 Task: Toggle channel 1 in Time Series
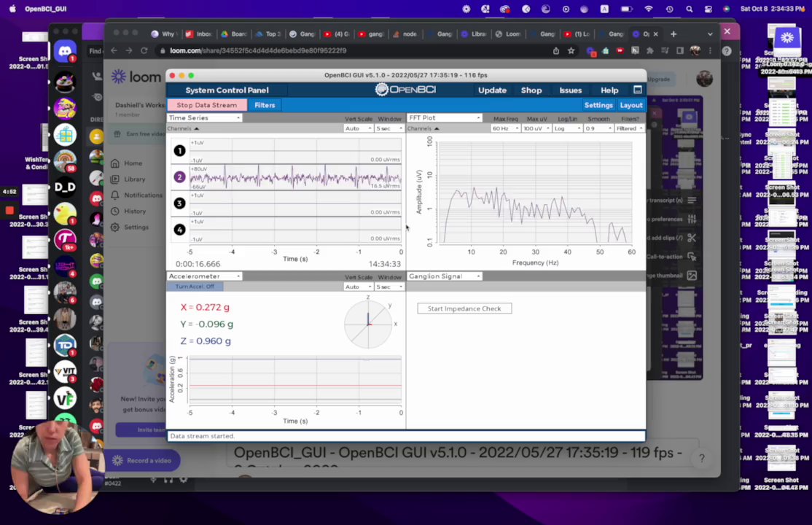179,151
